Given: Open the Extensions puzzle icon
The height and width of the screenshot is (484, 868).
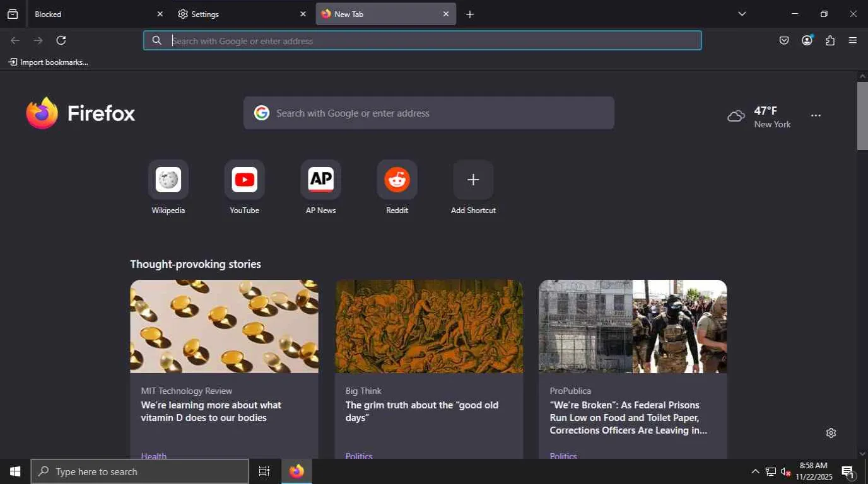Looking at the screenshot, I should tap(830, 40).
